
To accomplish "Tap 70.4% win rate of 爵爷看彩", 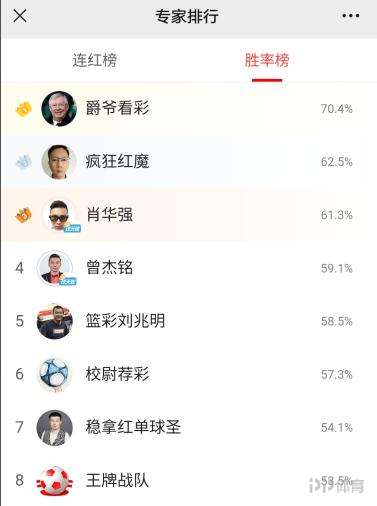I will 337,109.
